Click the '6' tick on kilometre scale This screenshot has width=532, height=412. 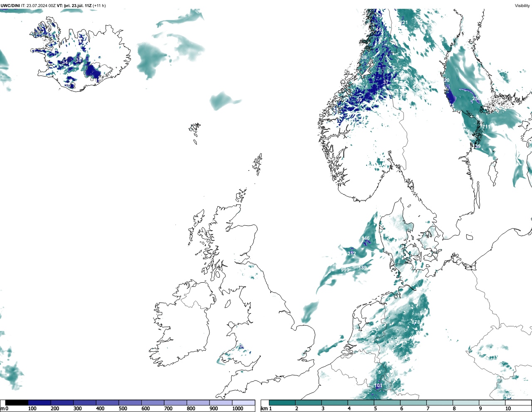pyautogui.click(x=401, y=409)
